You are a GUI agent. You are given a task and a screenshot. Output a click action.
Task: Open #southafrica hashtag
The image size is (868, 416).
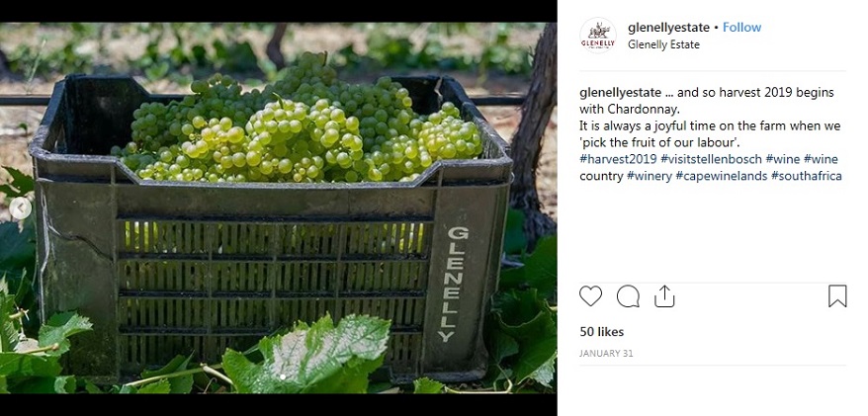[807, 176]
